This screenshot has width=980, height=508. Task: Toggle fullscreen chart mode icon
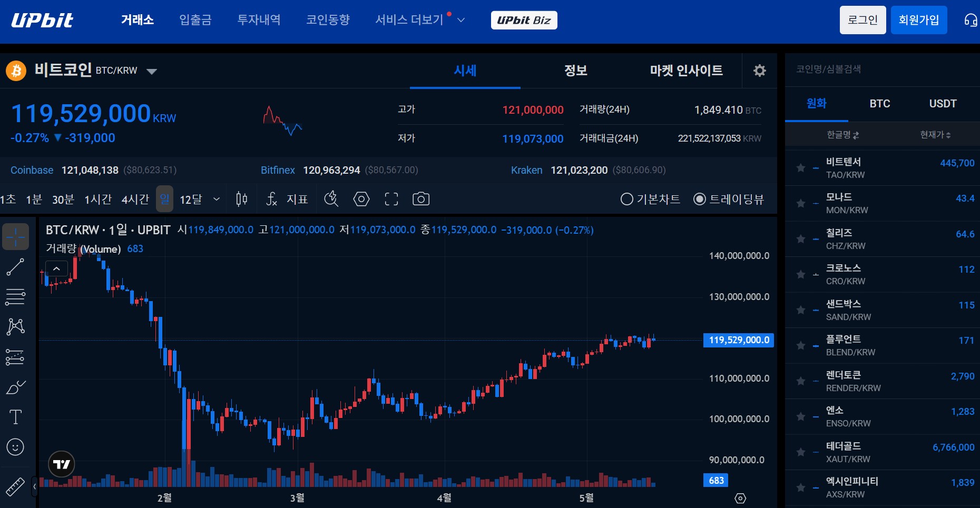click(x=391, y=199)
